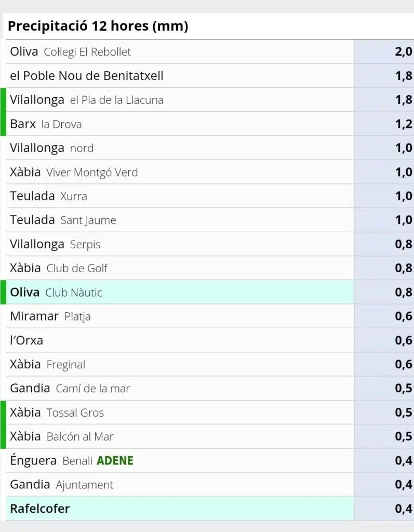Select the Barx la Drova row

click(210, 124)
